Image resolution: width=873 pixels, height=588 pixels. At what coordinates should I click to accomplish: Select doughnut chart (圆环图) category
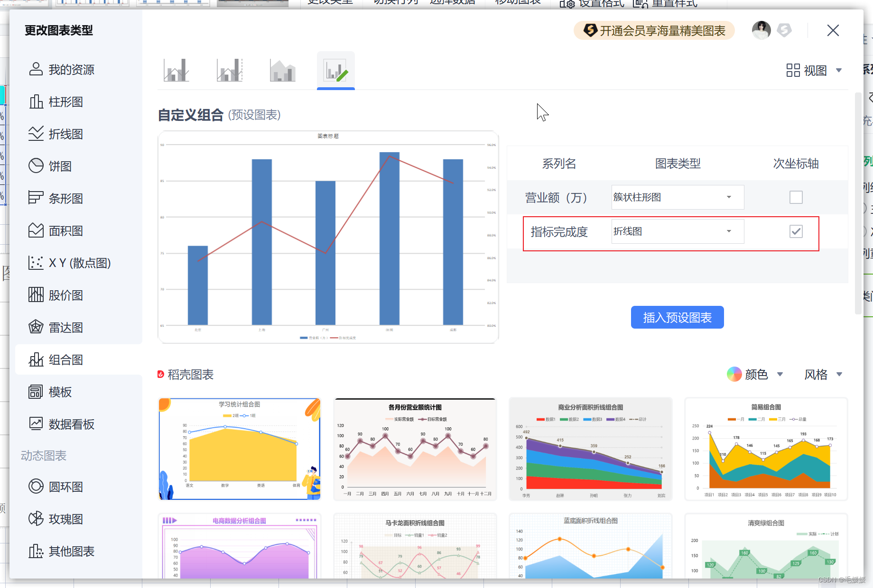56,487
